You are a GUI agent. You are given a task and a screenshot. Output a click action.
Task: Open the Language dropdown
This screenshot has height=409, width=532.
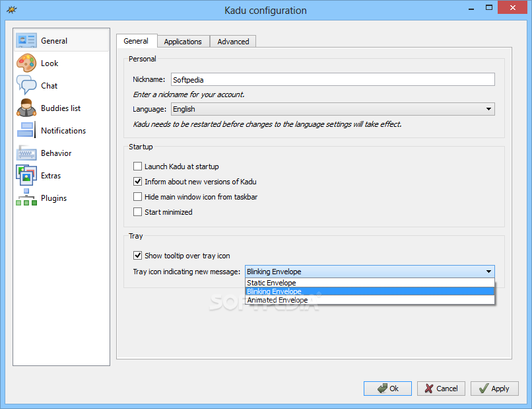pyautogui.click(x=333, y=109)
